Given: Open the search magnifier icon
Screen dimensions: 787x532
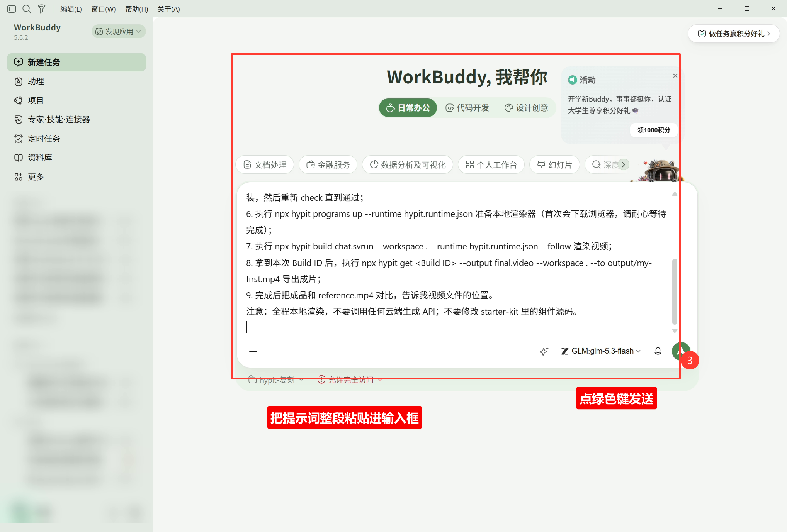Looking at the screenshot, I should pyautogui.click(x=27, y=9).
